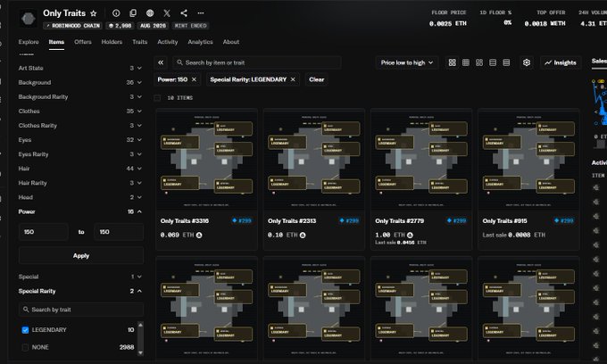
Task: Open Only Traits #2779 title link
Action: pyautogui.click(x=400, y=221)
